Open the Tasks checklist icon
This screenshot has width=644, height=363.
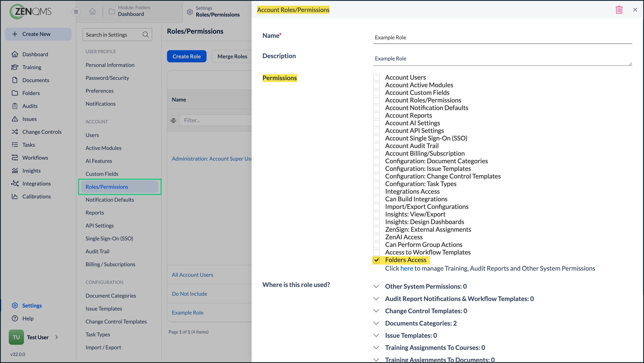tap(15, 145)
